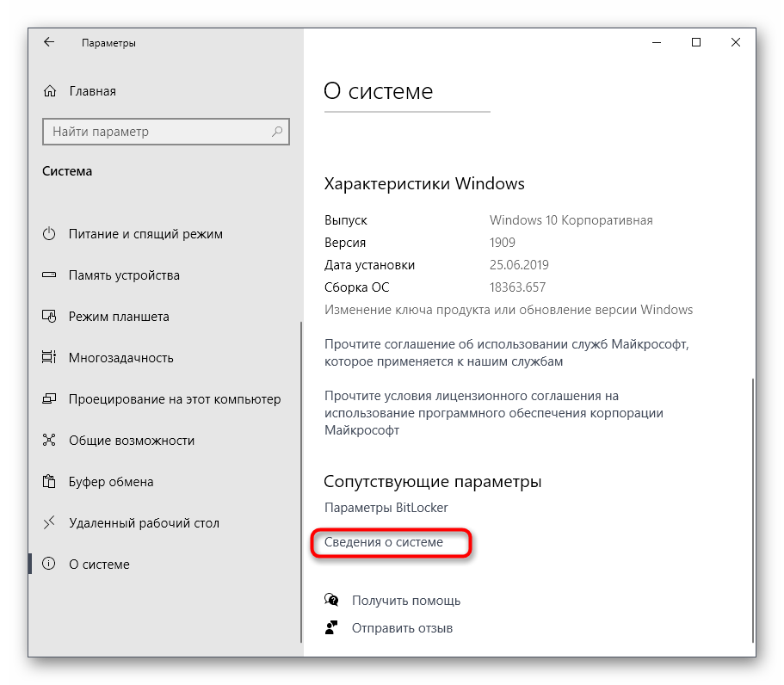This screenshot has width=784, height=685.
Task: Click the Сборка ОС label
Action: tap(356, 287)
